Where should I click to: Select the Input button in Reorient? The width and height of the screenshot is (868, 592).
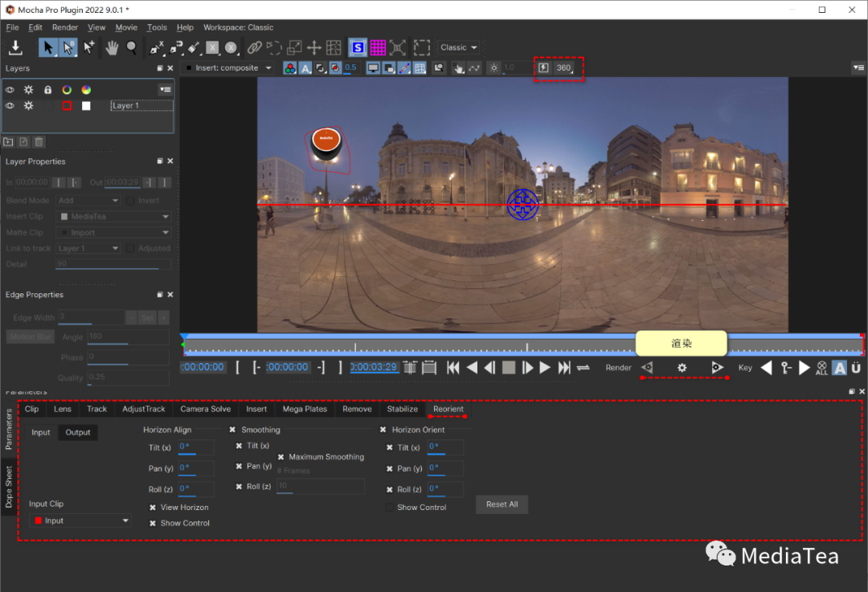click(x=40, y=433)
